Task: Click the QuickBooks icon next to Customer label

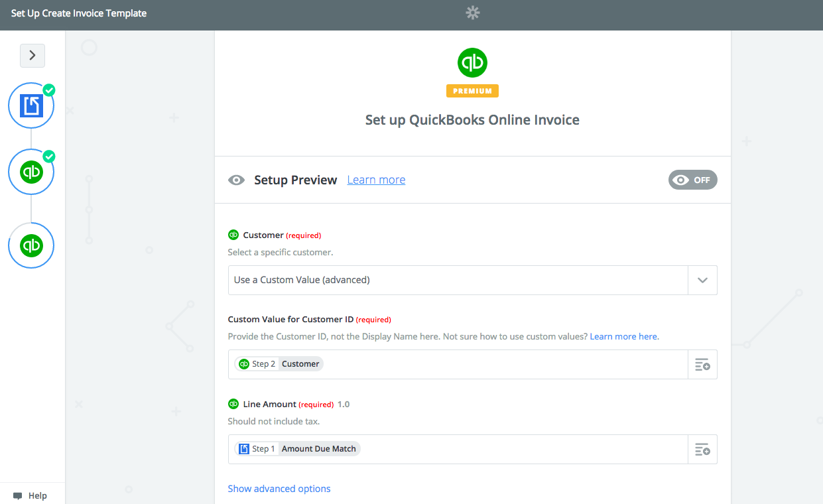Action: 233,235
